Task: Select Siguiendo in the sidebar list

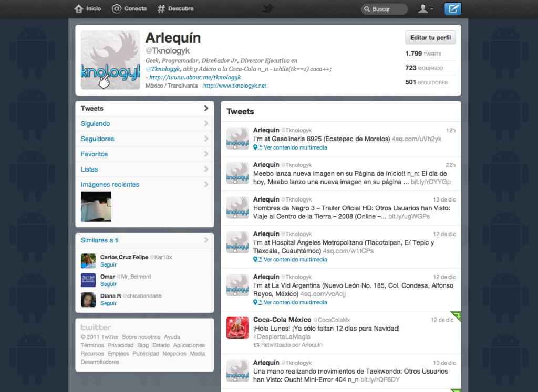Action: (144, 124)
